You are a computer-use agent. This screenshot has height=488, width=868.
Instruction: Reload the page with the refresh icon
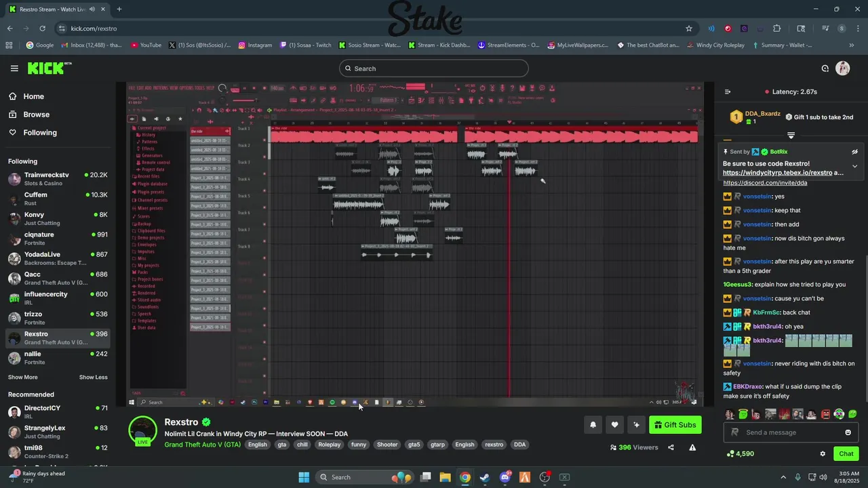coord(42,28)
